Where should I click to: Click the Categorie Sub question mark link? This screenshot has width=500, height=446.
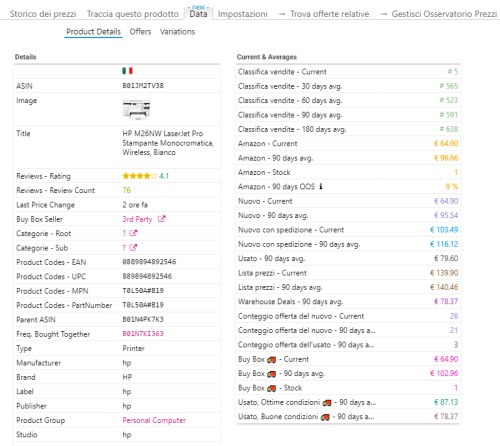coord(124,248)
